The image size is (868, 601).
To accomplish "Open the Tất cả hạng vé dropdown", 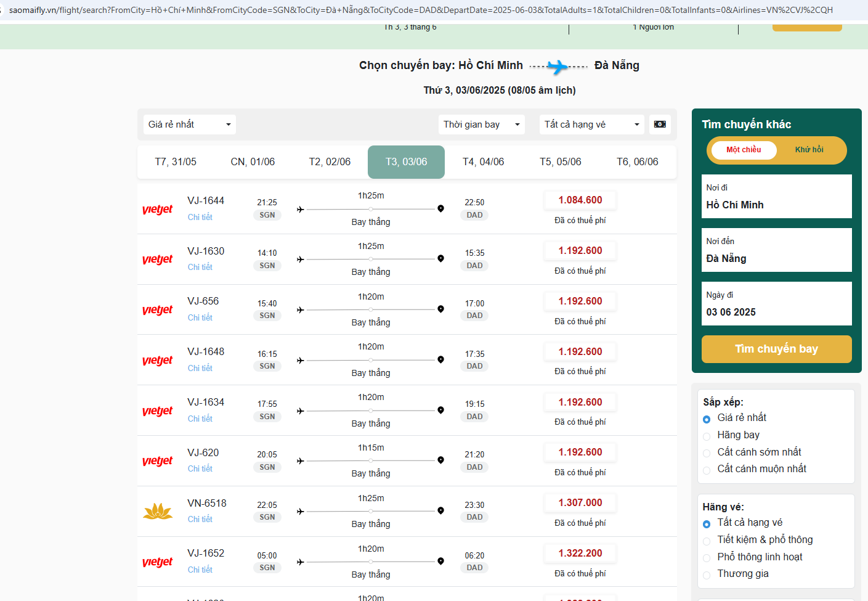I will tap(592, 125).
